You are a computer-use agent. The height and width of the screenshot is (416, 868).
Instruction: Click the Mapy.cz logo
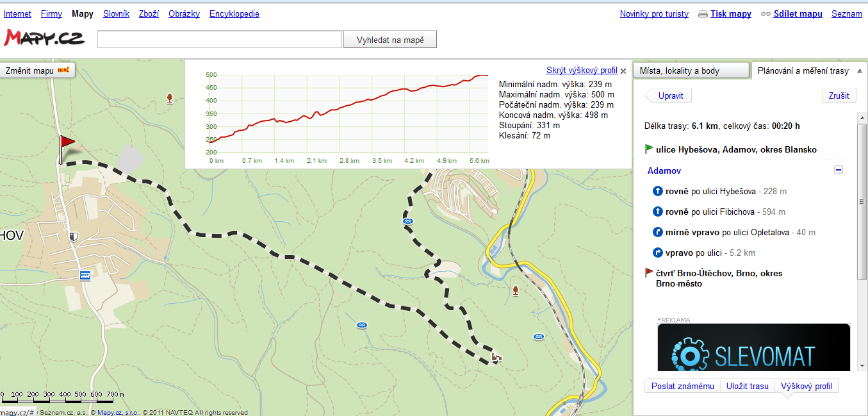pos(44,38)
